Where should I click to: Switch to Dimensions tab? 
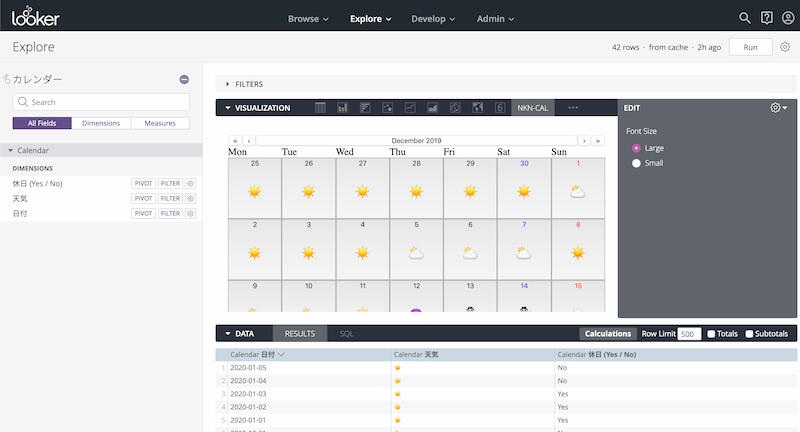pos(101,123)
